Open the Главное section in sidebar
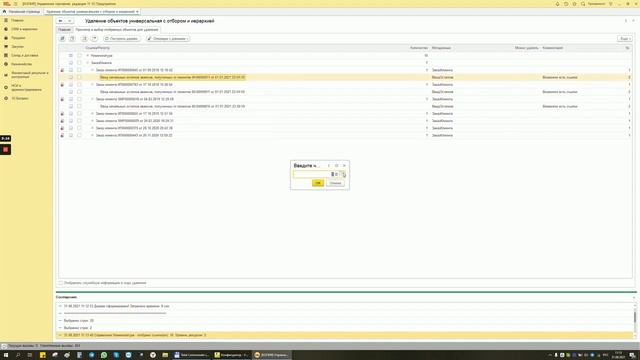The width and height of the screenshot is (640, 360). click(x=17, y=20)
